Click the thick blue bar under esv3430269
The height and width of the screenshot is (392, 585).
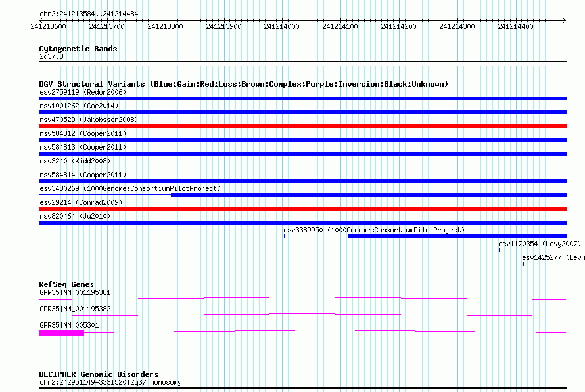(x=369, y=195)
